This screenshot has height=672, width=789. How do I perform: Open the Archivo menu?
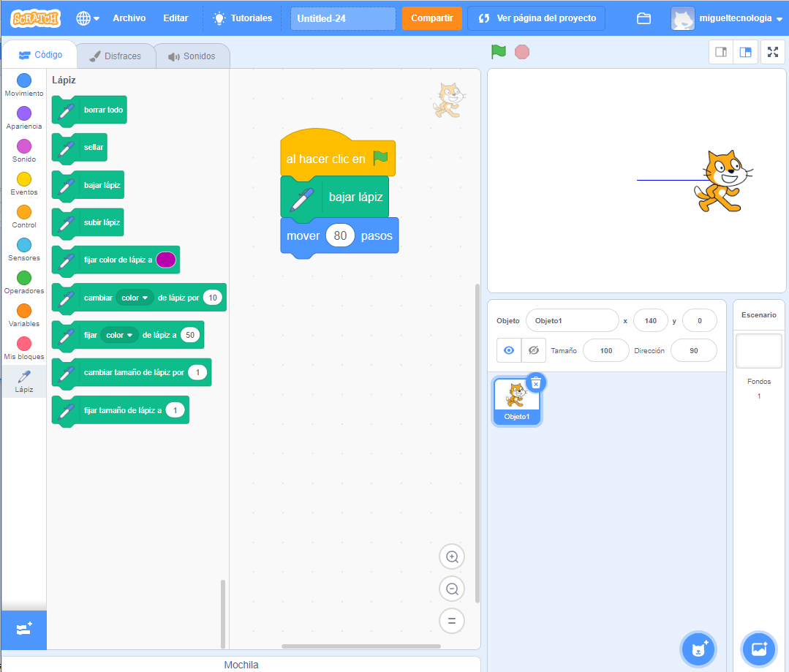[x=129, y=18]
